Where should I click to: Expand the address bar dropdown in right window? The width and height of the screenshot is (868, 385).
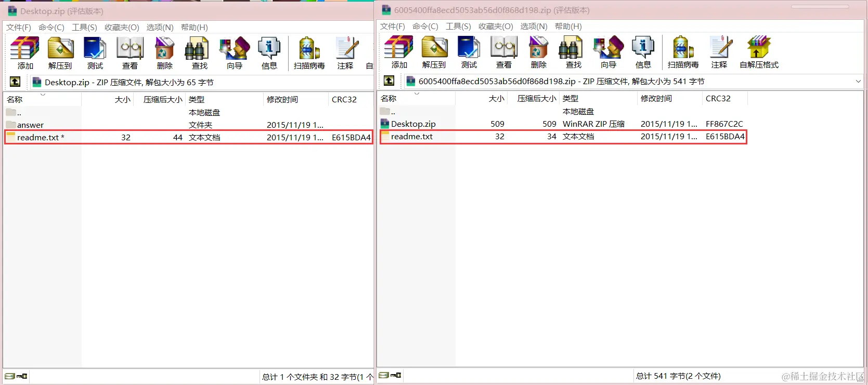858,81
